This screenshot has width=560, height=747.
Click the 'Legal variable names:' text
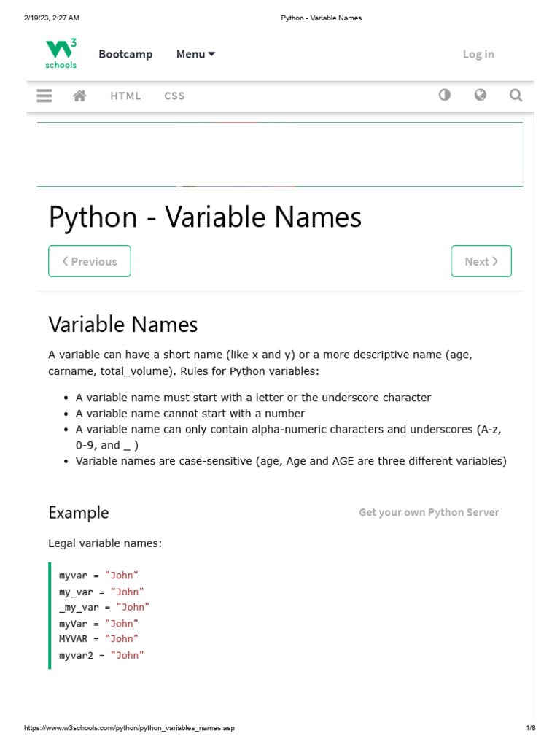105,543
